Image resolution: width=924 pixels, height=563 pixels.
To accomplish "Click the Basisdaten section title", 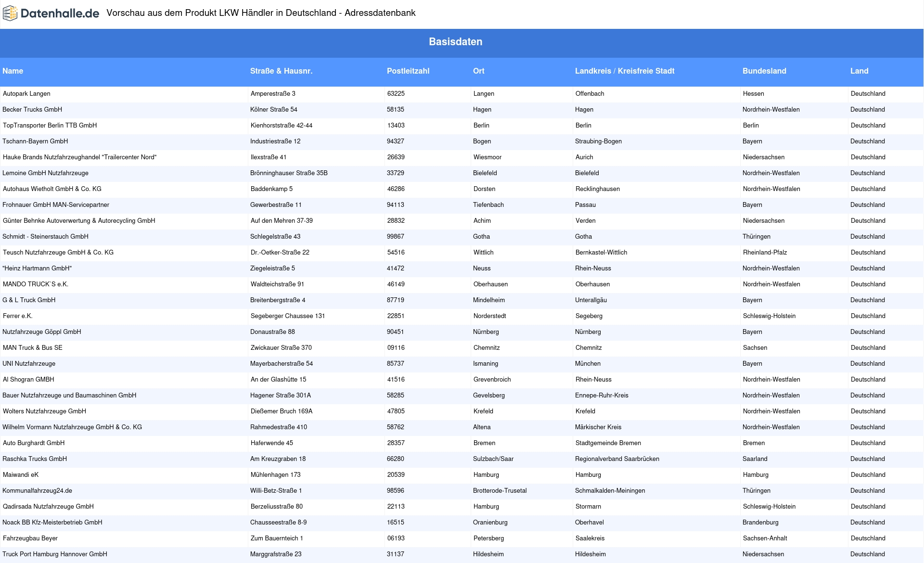I will [x=455, y=42].
